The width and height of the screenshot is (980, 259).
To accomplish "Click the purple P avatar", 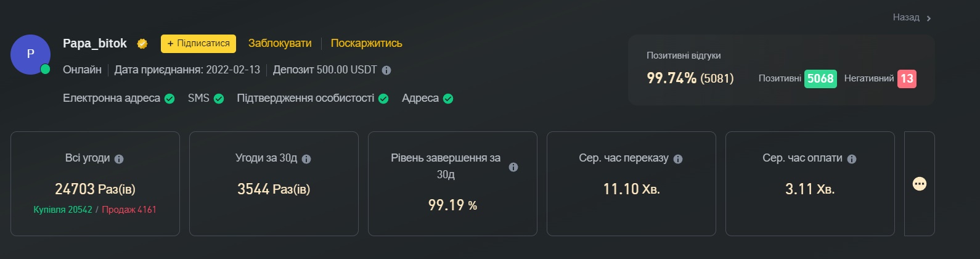I will (x=30, y=54).
